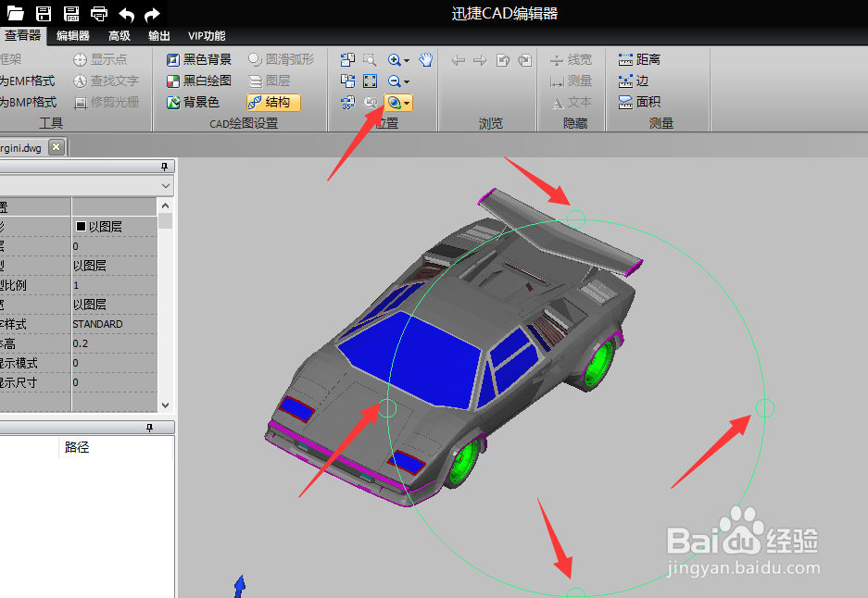Click the zoom in magnifier icon
Image resolution: width=868 pixels, height=598 pixels.
[x=394, y=60]
